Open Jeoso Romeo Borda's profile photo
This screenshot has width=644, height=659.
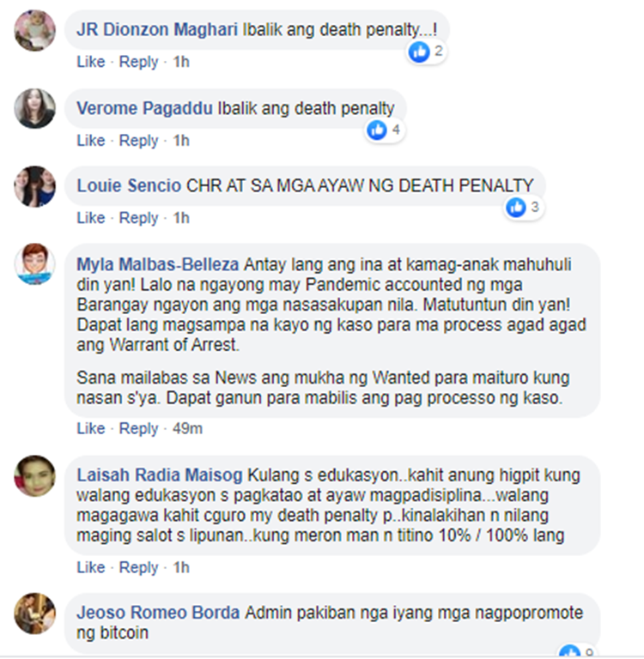tap(35, 614)
